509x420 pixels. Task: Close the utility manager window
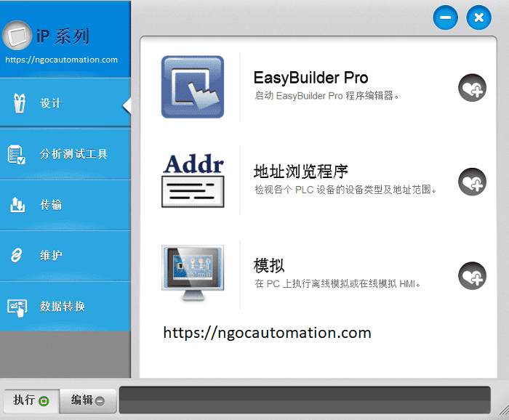478,17
